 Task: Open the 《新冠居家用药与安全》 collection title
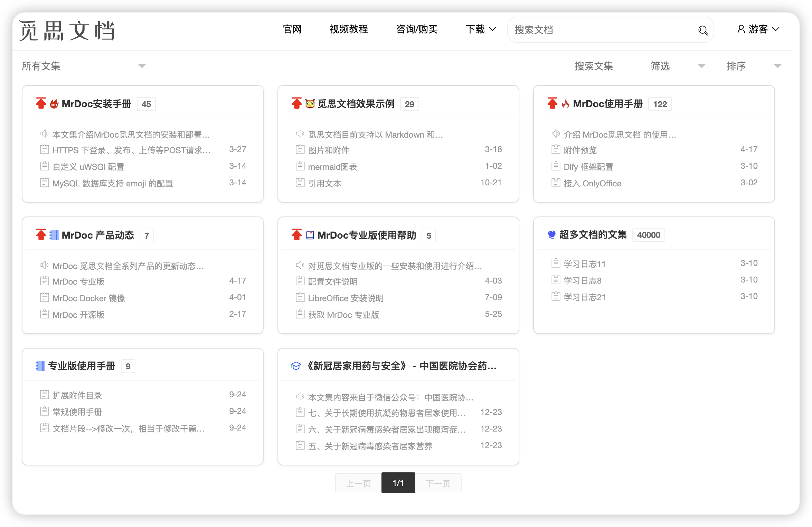401,366
